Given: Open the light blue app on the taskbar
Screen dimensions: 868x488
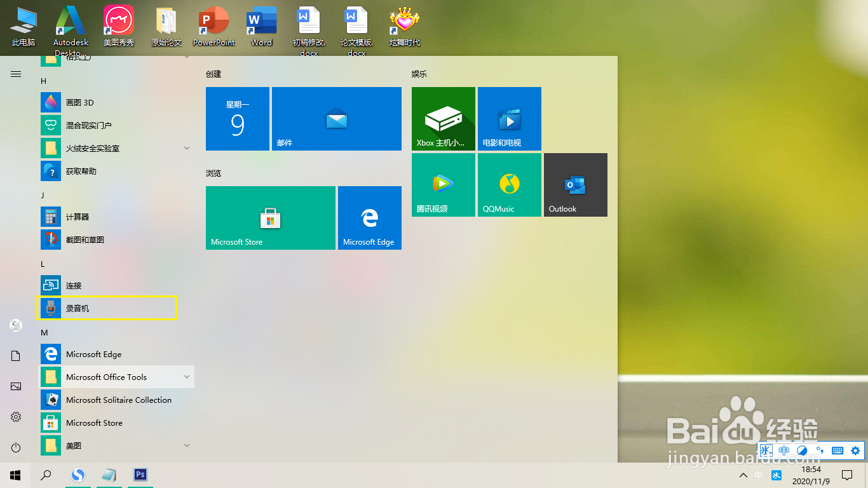Looking at the screenshot, I should click(109, 475).
